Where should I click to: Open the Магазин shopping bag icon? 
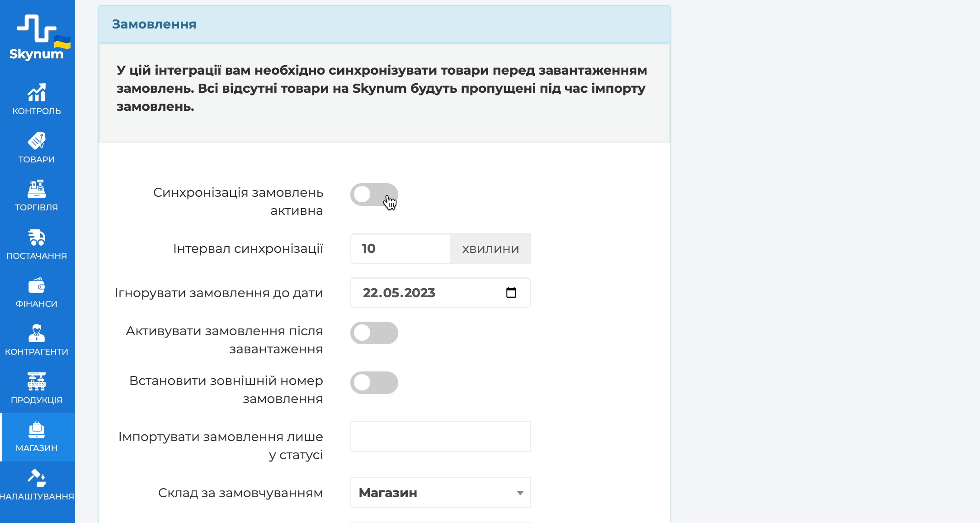coord(37,430)
